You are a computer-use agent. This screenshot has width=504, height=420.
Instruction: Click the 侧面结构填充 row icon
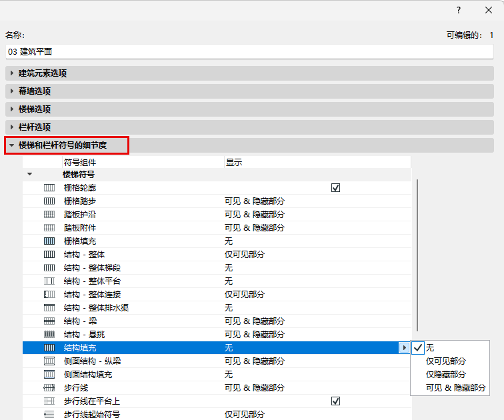(49, 375)
